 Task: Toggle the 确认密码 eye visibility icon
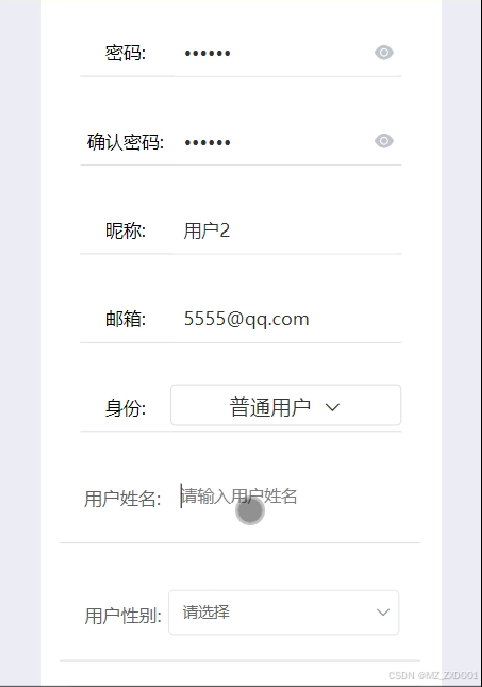384,141
